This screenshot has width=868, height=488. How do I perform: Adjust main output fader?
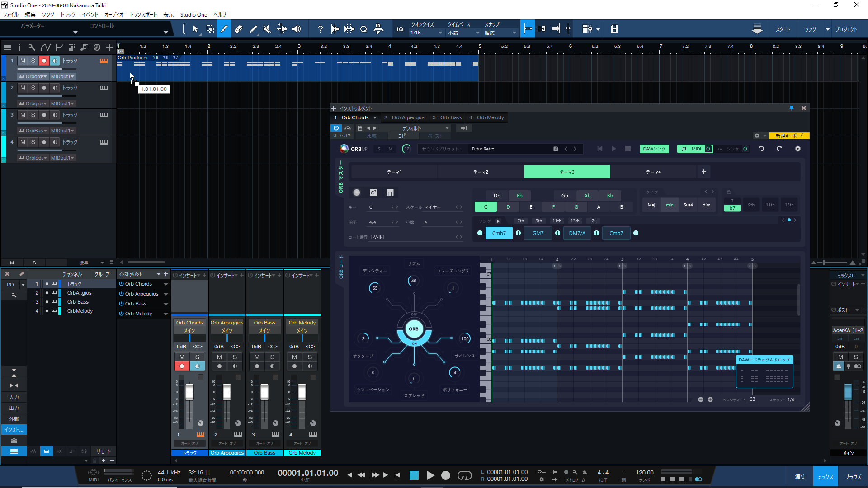point(848,391)
